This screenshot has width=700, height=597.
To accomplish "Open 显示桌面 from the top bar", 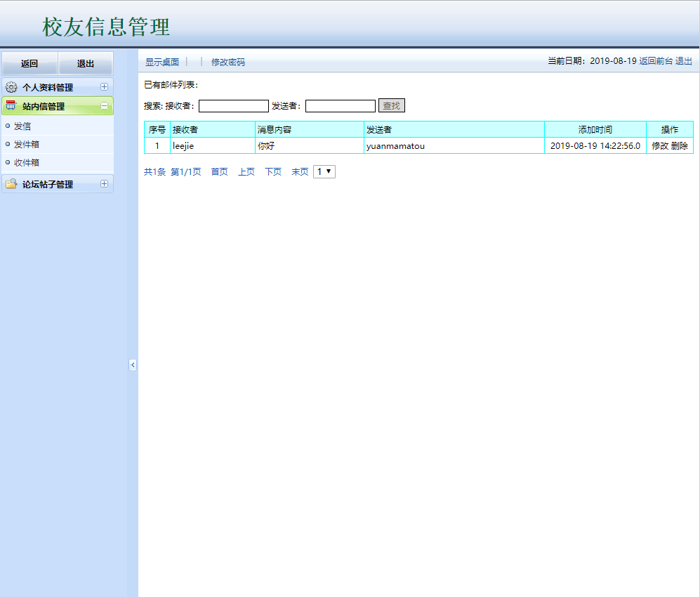I will point(161,61).
